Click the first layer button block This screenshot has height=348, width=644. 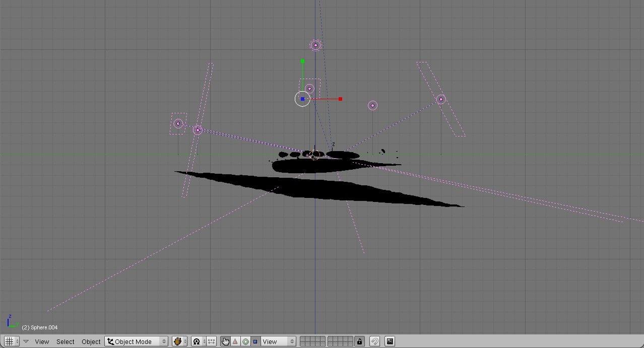(312, 341)
